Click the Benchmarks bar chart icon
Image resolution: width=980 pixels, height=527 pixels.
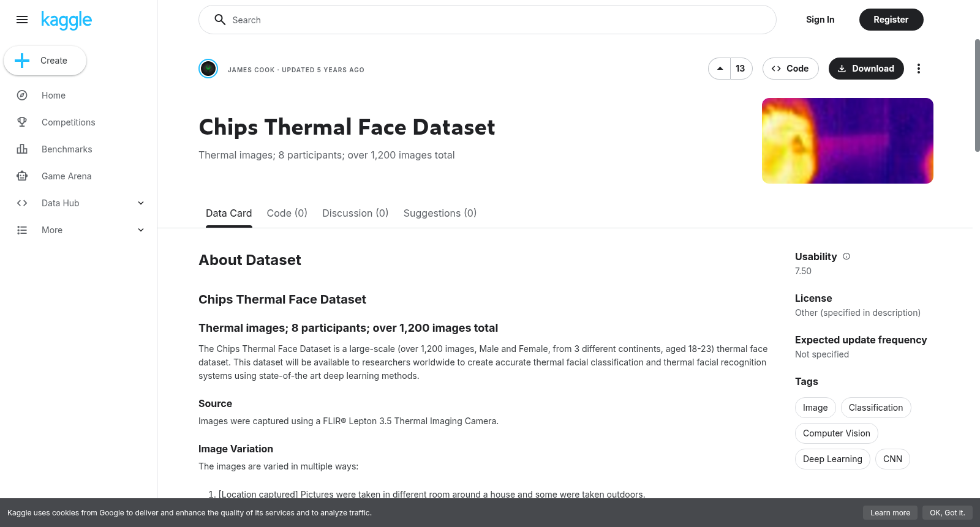click(x=22, y=149)
